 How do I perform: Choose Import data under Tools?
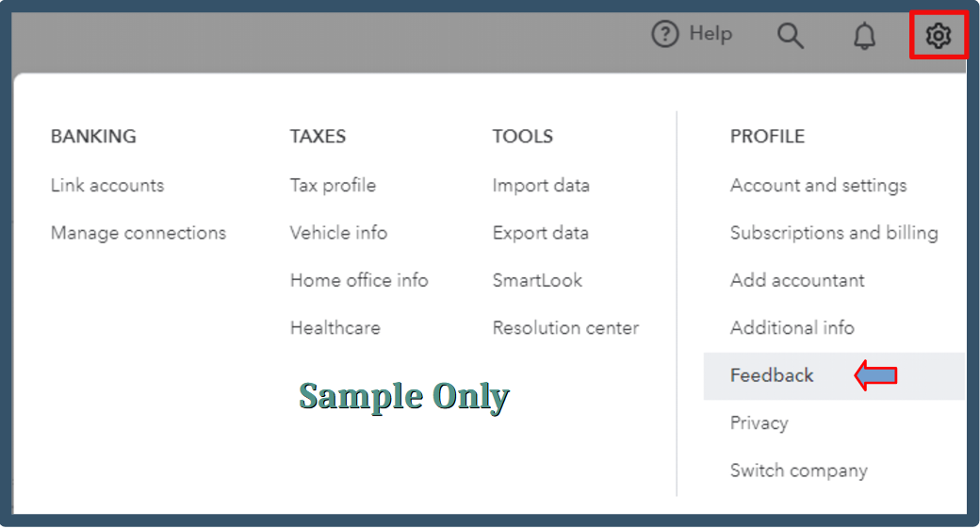[x=541, y=186]
